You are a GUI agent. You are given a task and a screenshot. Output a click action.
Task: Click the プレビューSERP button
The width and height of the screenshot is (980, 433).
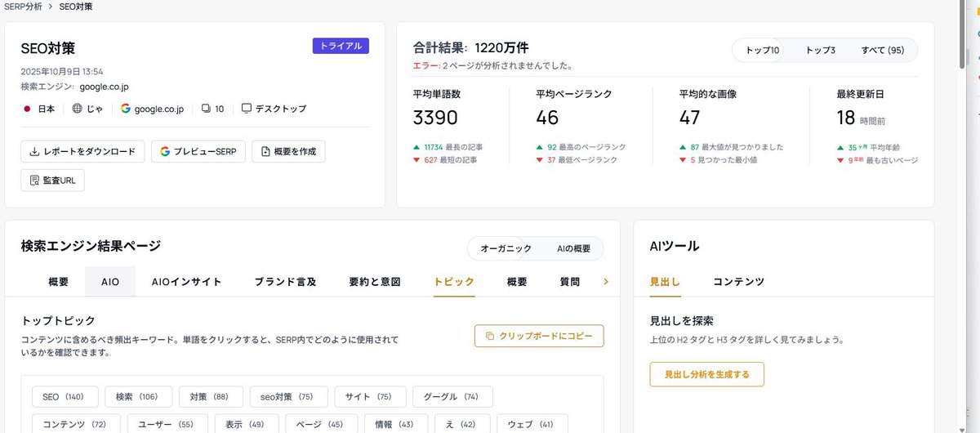tap(198, 151)
